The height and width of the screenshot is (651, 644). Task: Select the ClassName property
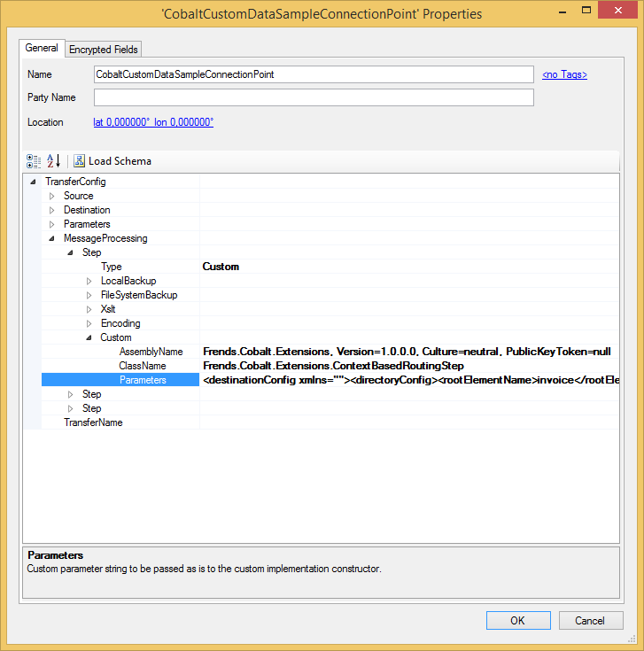[143, 366]
